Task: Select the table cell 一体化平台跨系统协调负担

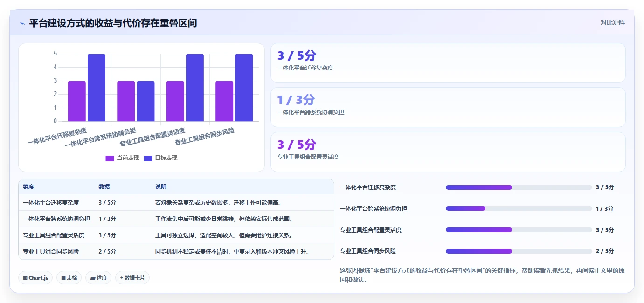Action: coord(56,219)
